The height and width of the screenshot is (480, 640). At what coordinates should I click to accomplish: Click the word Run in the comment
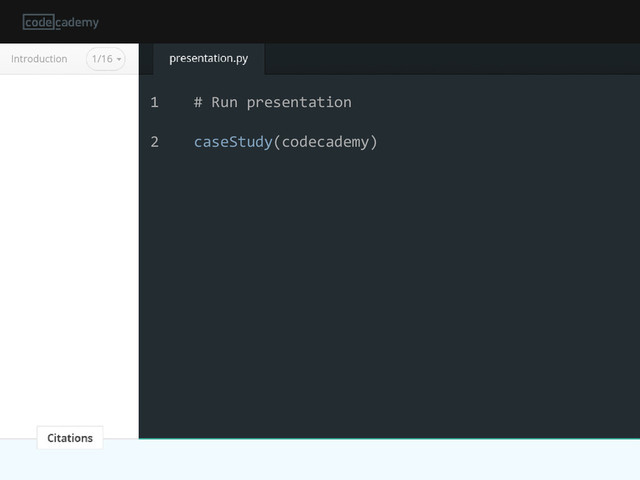(x=224, y=102)
